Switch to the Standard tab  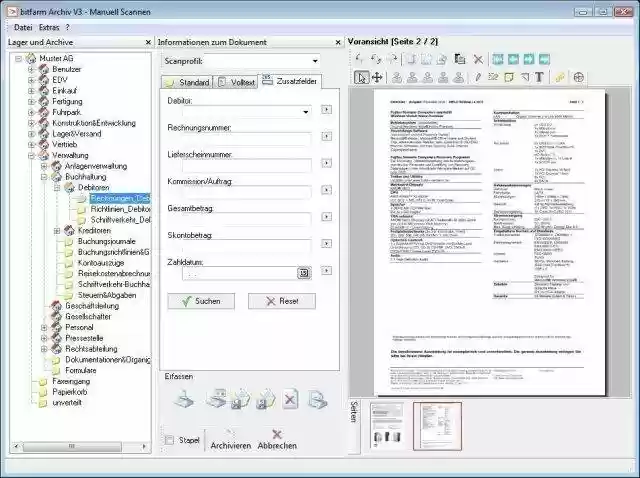click(187, 82)
